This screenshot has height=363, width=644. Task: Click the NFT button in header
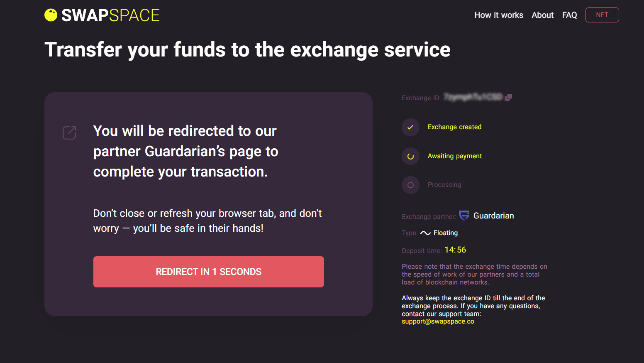(602, 15)
